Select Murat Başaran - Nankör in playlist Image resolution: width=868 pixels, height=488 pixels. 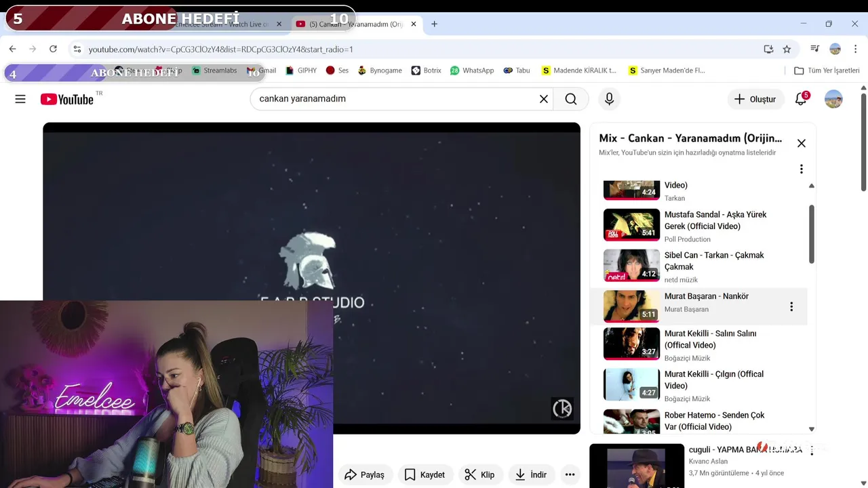click(698, 306)
